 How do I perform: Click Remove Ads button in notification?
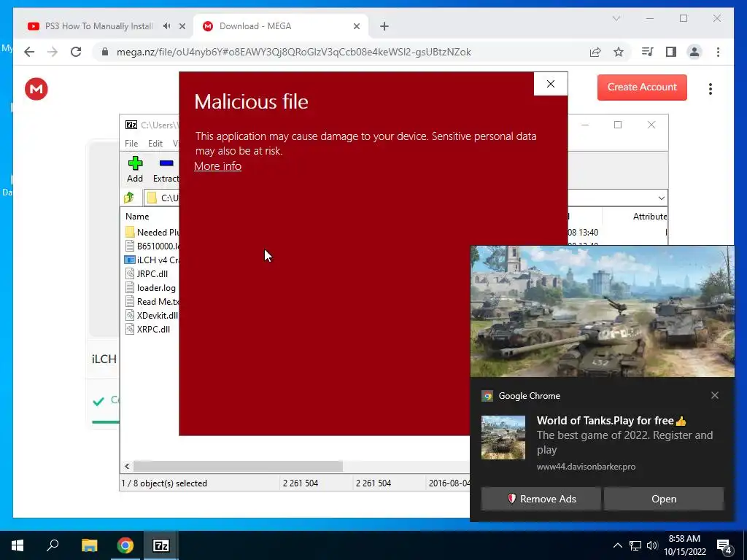point(541,499)
